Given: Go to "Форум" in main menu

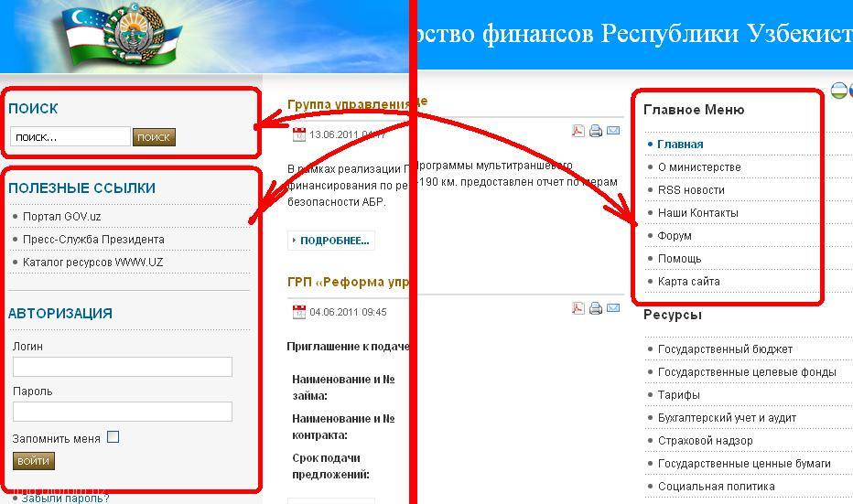Looking at the screenshot, I should point(675,236).
